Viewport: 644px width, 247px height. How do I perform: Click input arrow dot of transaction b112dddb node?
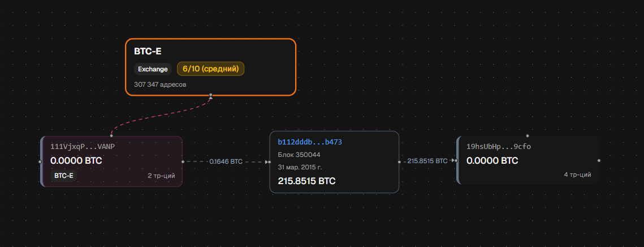pos(269,162)
